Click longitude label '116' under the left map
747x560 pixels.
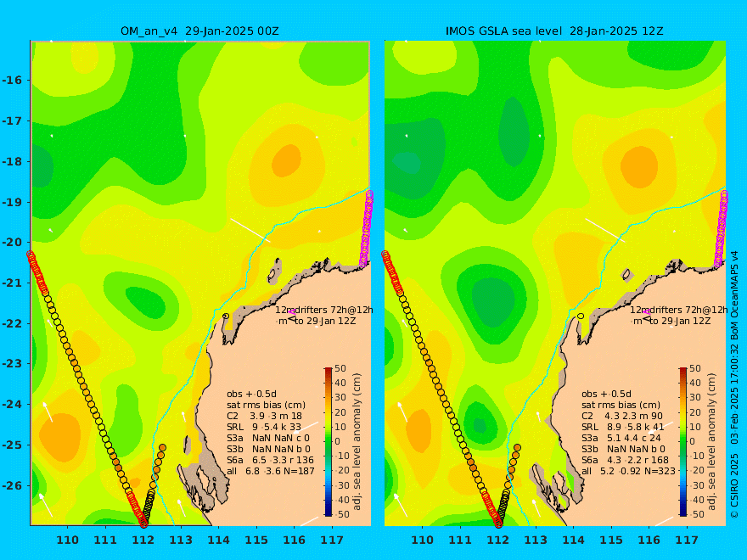(294, 540)
